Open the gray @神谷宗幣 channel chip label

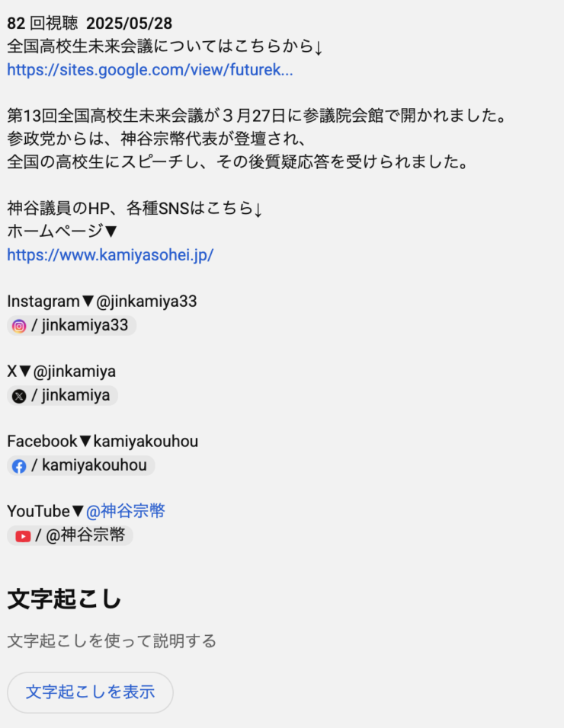pos(80,535)
